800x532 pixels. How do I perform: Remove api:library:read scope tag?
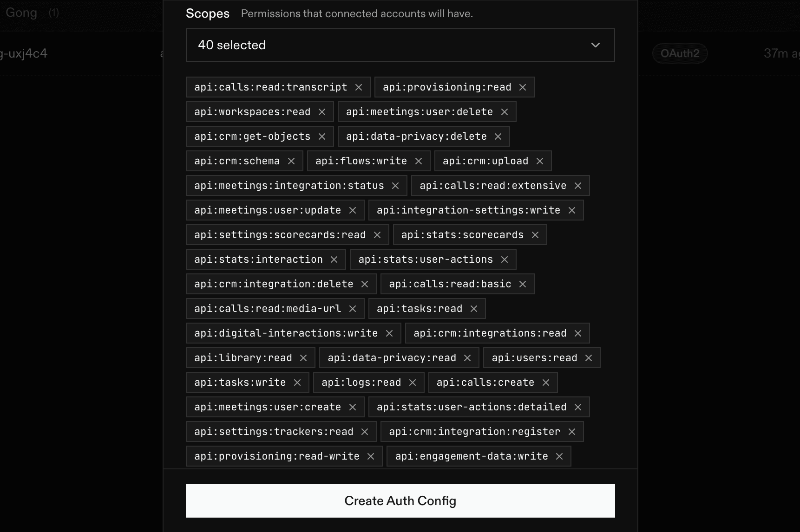[303, 358]
